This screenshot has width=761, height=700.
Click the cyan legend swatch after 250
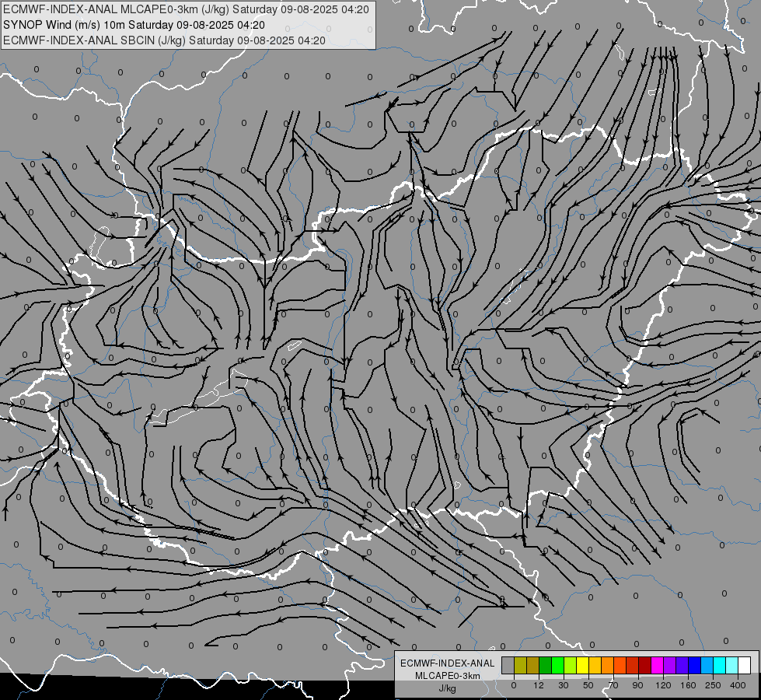(720, 665)
